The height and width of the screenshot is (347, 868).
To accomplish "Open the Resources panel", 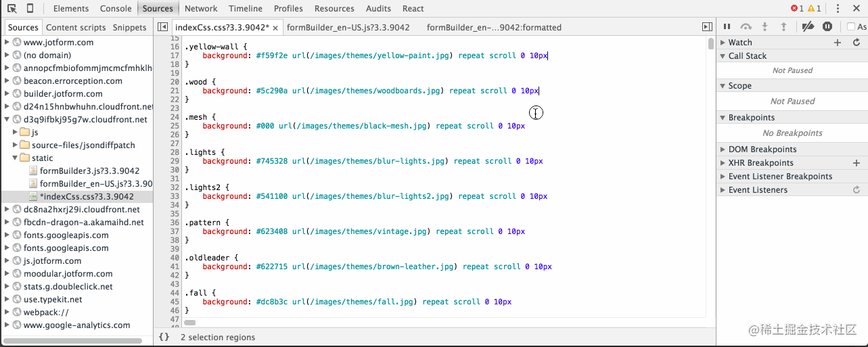I will [334, 9].
